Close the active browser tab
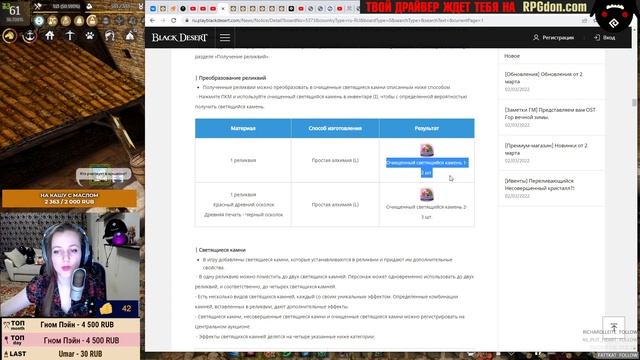The height and width of the screenshot is (360, 640). 223,8
